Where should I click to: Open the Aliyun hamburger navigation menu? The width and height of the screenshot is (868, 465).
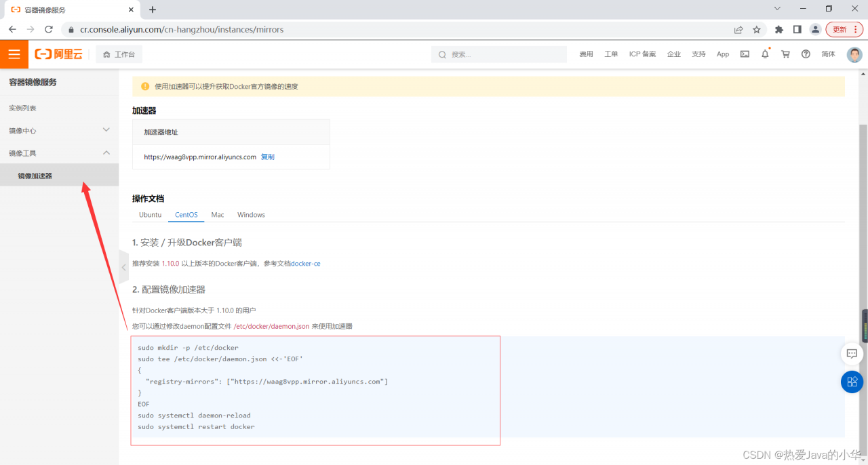point(14,54)
